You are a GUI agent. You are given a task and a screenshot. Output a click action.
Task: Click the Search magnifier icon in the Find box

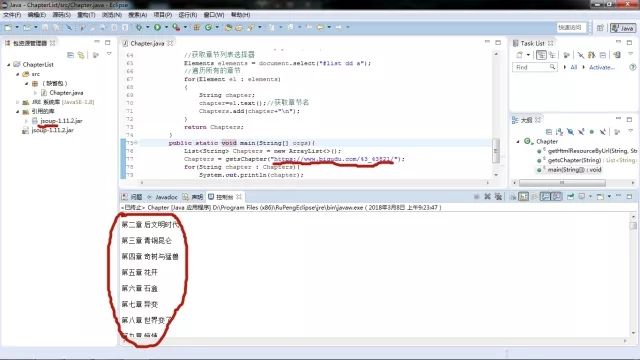coord(552,67)
